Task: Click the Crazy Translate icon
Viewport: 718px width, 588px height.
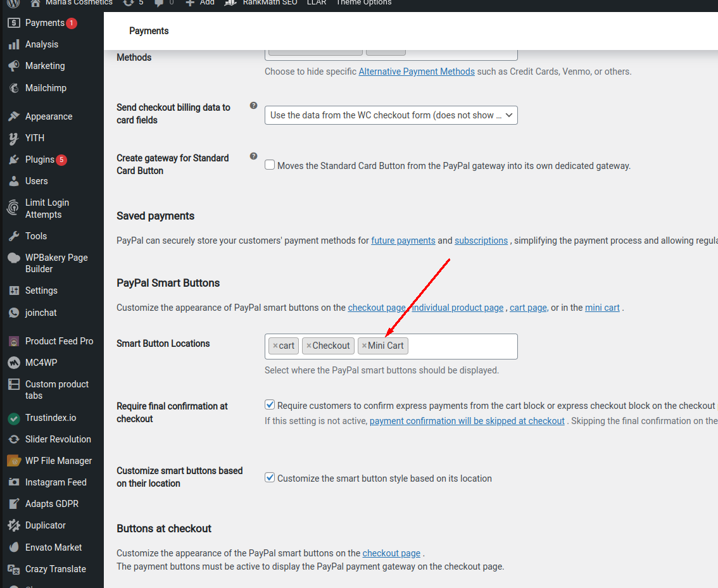Action: 14,569
